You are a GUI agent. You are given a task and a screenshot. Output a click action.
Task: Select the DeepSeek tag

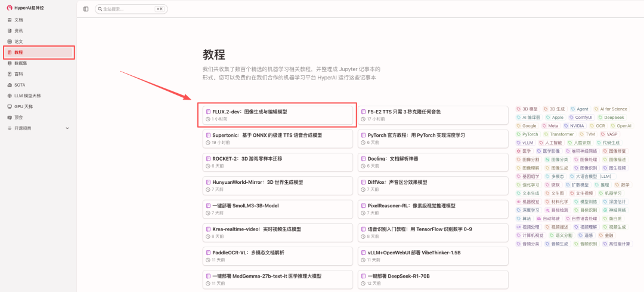[611, 117]
